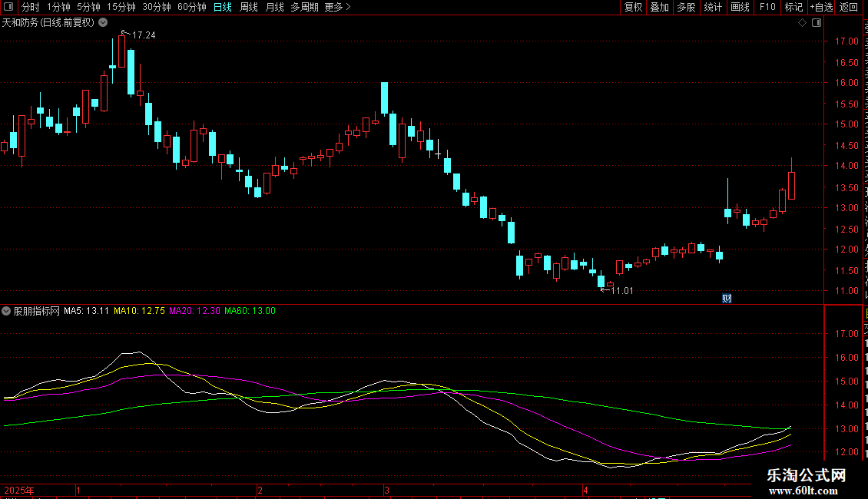Switch to 分时 intraday view
The width and height of the screenshot is (868, 499).
[x=31, y=7]
